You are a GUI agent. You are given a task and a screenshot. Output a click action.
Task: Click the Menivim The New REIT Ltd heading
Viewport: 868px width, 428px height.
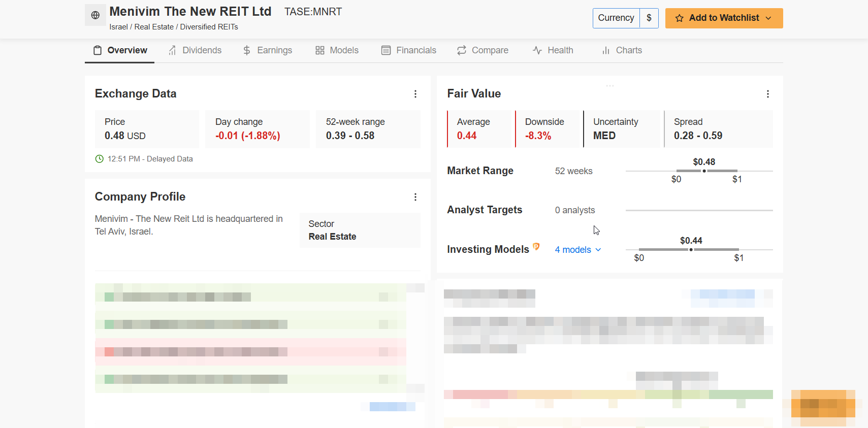[x=190, y=11]
